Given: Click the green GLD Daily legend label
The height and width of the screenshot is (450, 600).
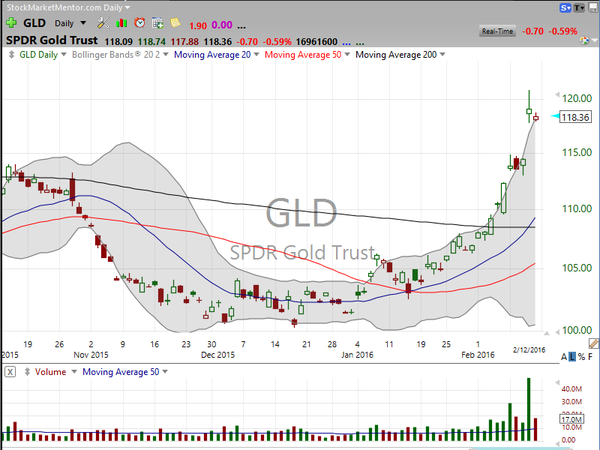Looking at the screenshot, I should click(39, 55).
